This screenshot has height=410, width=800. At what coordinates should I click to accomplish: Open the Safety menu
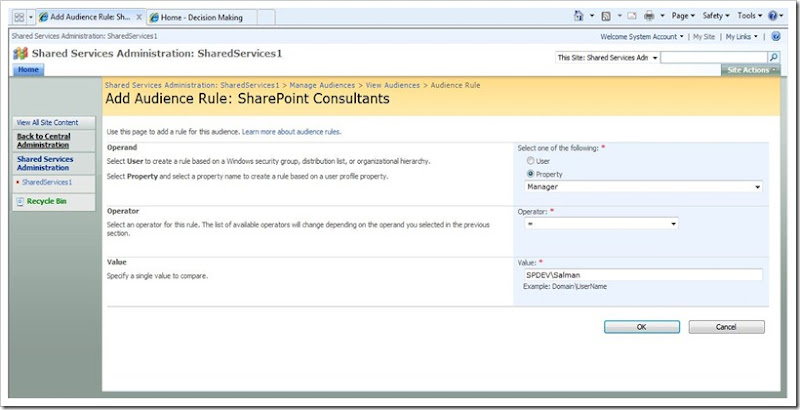tap(716, 16)
